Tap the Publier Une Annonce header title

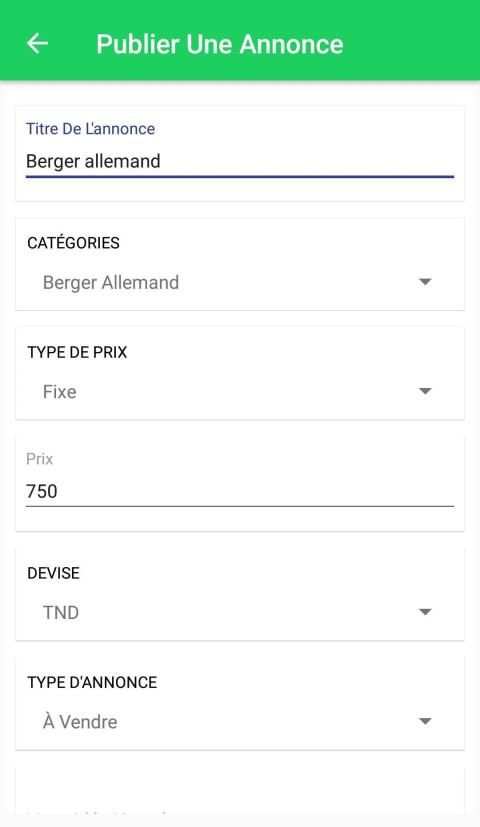(219, 44)
